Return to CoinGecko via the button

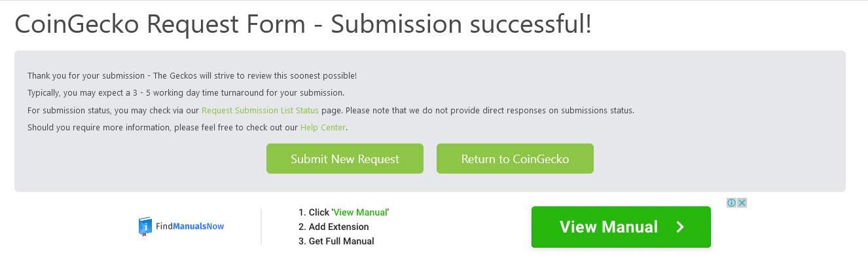[515, 159]
